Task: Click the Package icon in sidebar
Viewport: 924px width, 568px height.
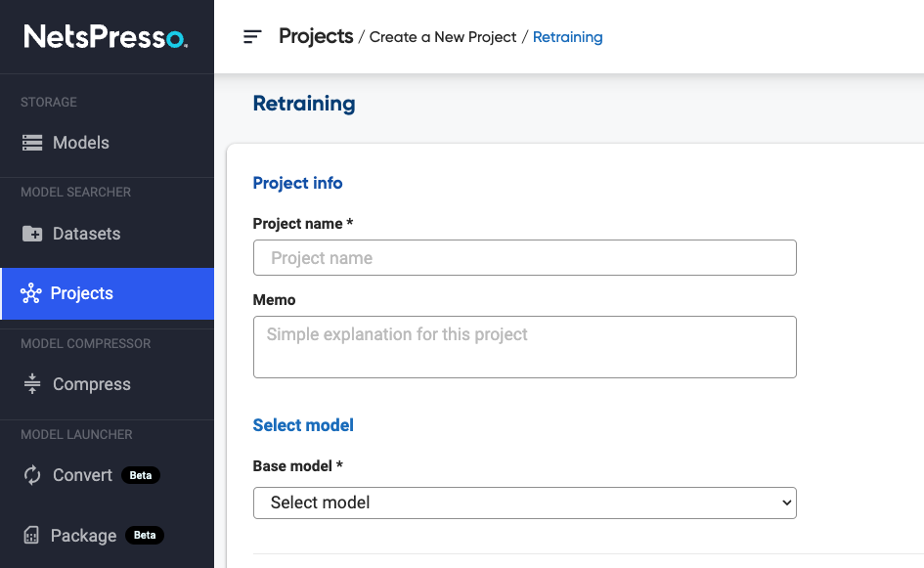Action: [31, 536]
